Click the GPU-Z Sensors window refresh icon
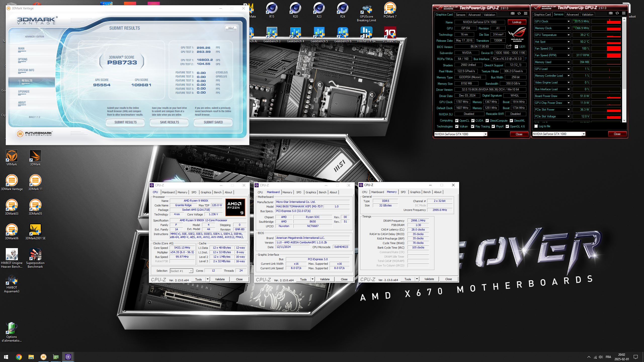644x362 pixels. (x=617, y=13)
